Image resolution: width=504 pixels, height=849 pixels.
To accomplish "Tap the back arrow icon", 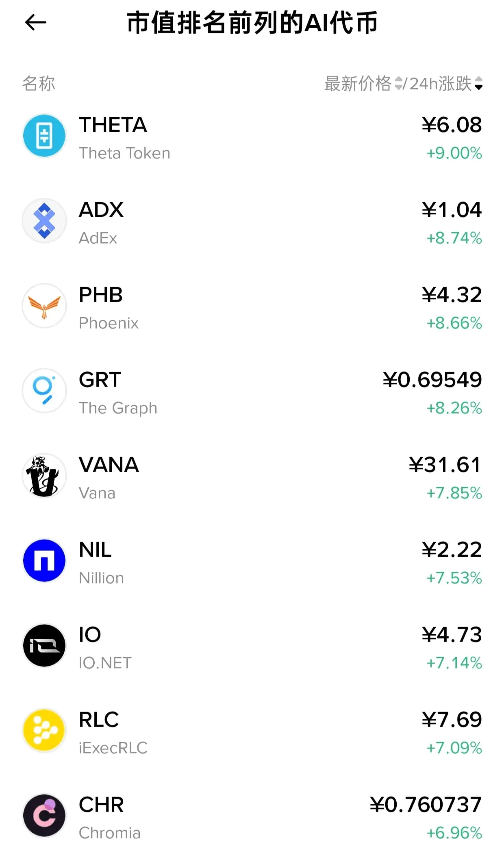I will coord(36,22).
